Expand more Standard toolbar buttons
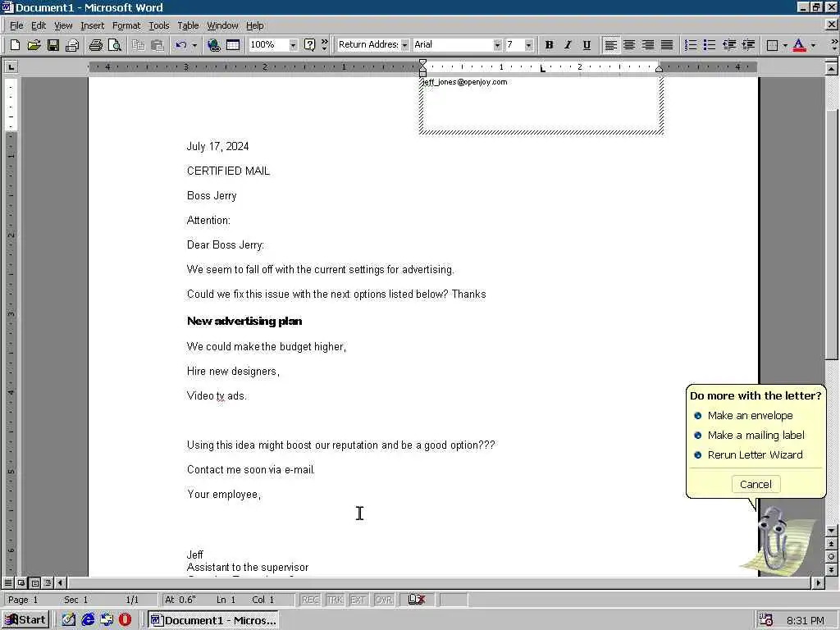This screenshot has height=630, width=840. point(325,45)
